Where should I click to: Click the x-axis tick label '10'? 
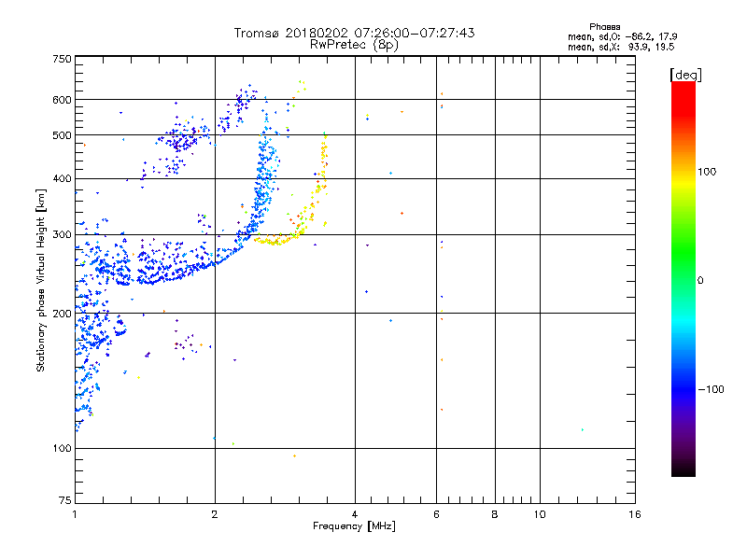(540, 514)
